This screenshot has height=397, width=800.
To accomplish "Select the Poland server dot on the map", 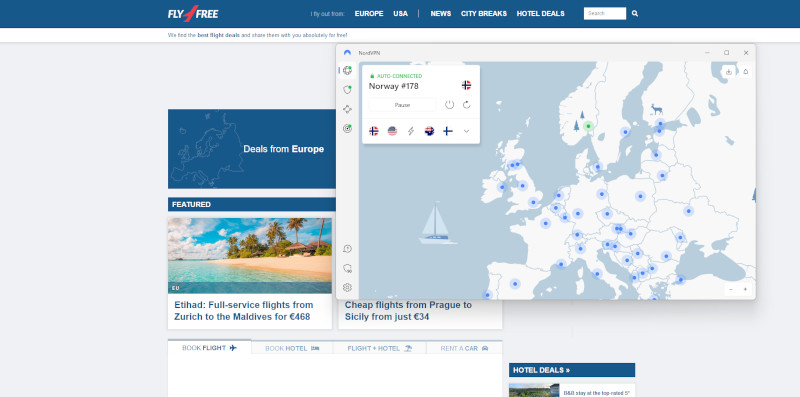I will pos(640,195).
